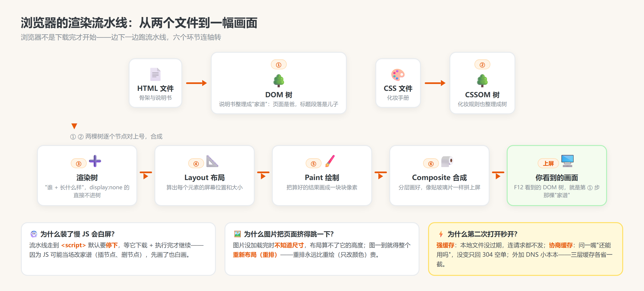Screen dimensions: 644x291
Task: Click the step ③ badge on 渲染树 card
Action: (79, 164)
